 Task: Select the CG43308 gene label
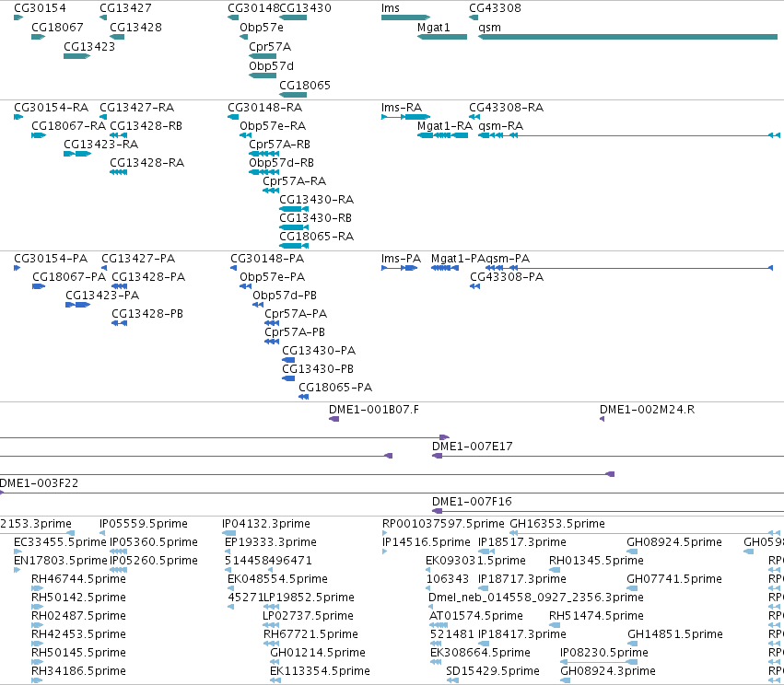[x=495, y=8]
